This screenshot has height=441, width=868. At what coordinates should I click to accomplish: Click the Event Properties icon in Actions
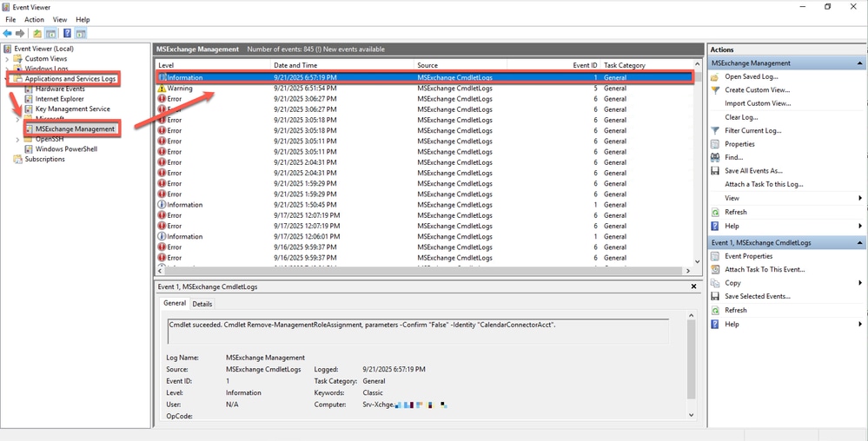(x=715, y=256)
